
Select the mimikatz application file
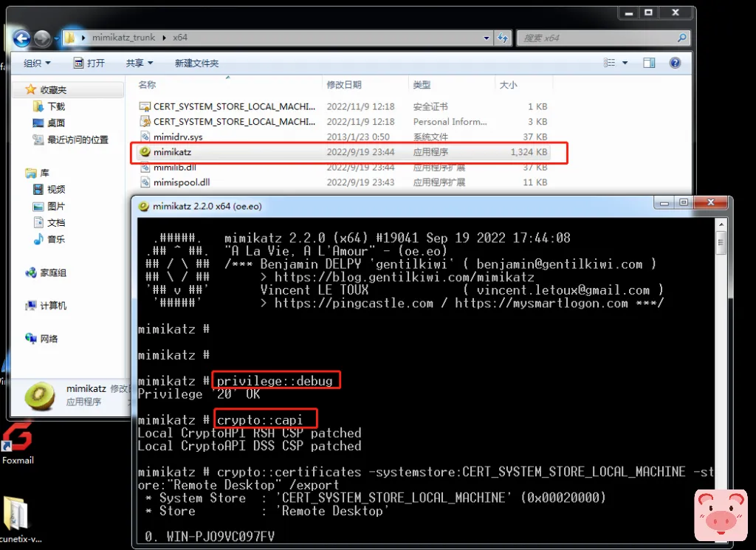coord(343,152)
